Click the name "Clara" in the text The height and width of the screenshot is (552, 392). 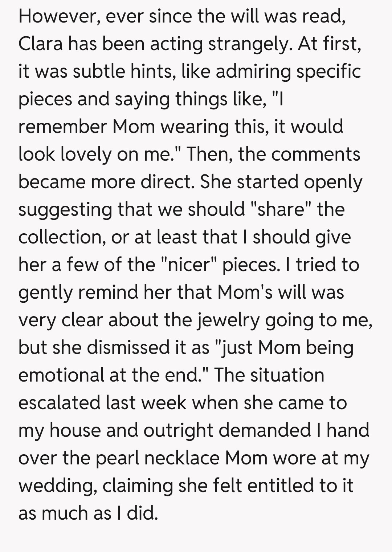coord(40,44)
